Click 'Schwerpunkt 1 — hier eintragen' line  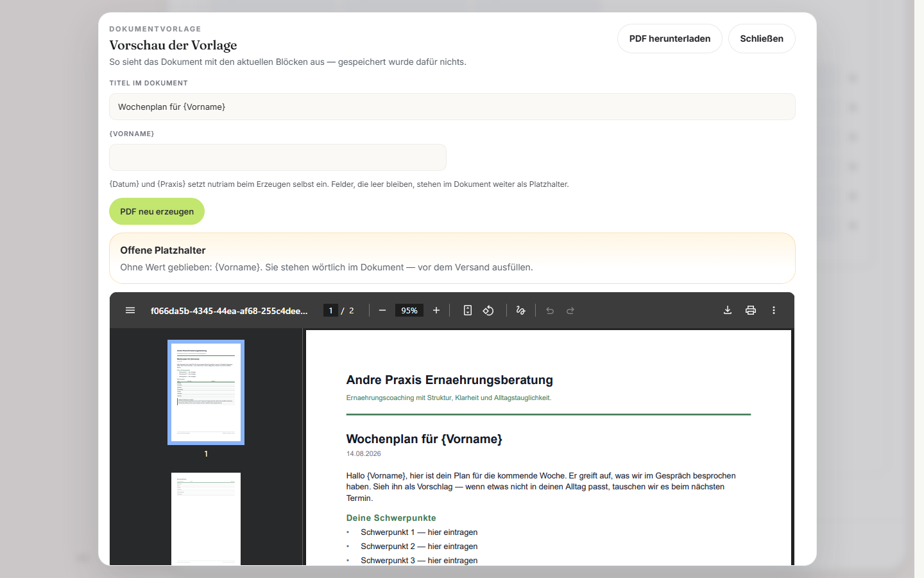[x=419, y=532]
